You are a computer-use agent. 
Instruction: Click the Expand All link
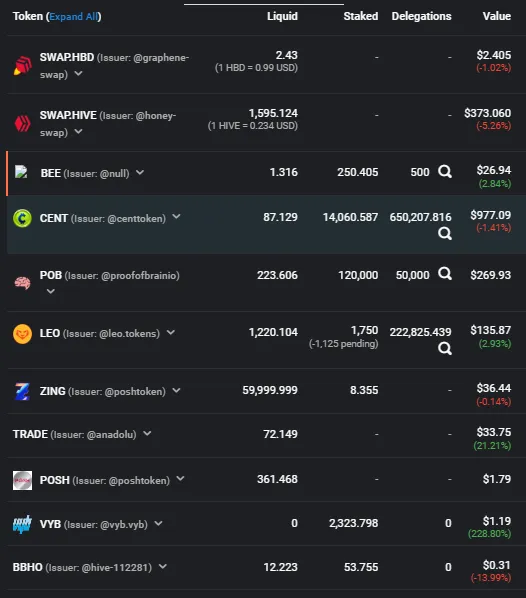tap(74, 17)
